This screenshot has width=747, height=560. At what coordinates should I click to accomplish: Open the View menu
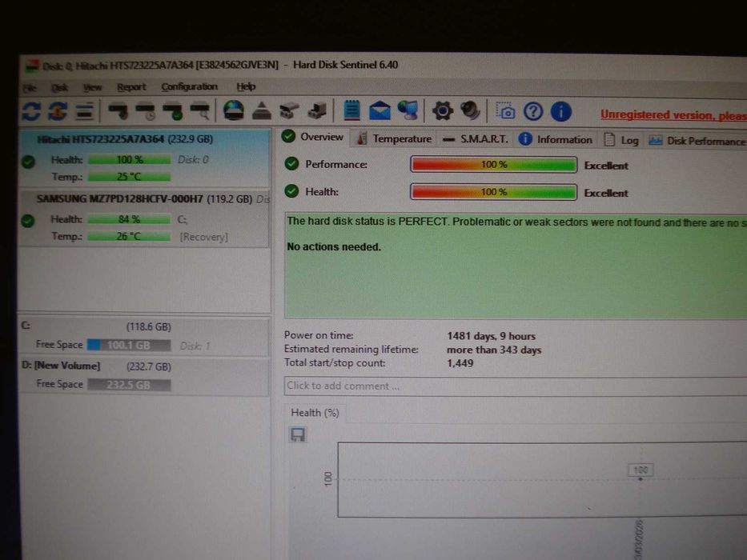[92, 87]
